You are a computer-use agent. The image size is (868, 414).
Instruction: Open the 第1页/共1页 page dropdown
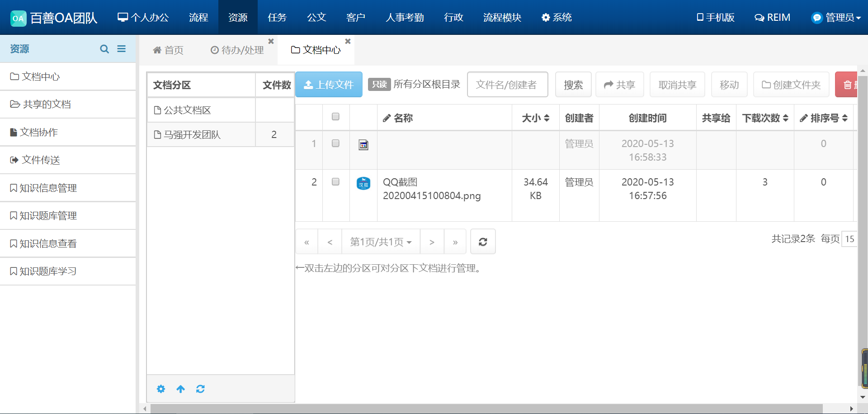pyautogui.click(x=381, y=242)
